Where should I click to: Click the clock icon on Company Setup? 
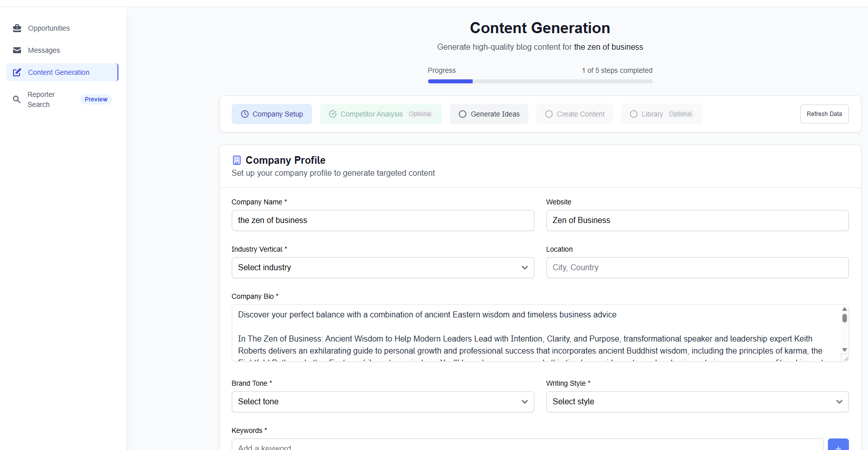[245, 114]
